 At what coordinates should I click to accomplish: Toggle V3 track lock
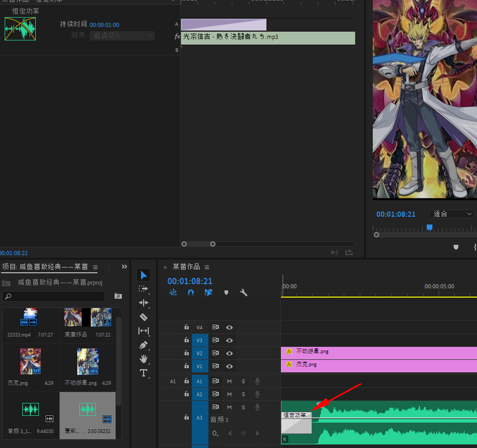[187, 340]
